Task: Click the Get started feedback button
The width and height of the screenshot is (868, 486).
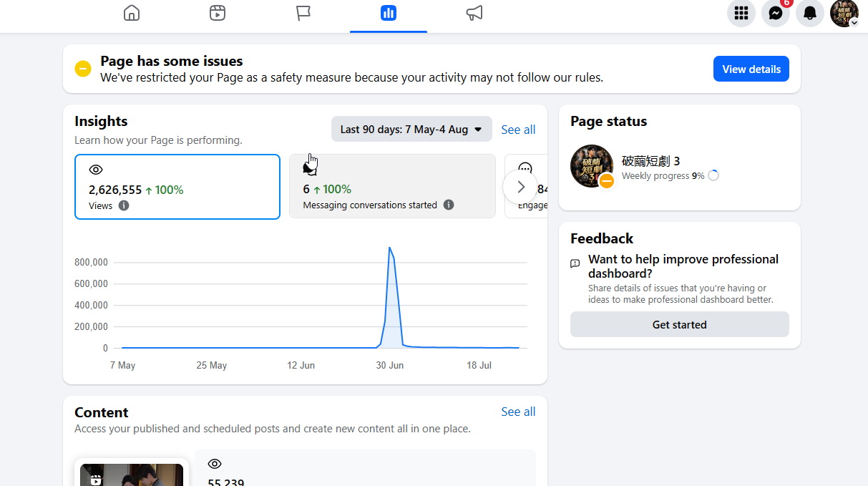Action: tap(680, 324)
